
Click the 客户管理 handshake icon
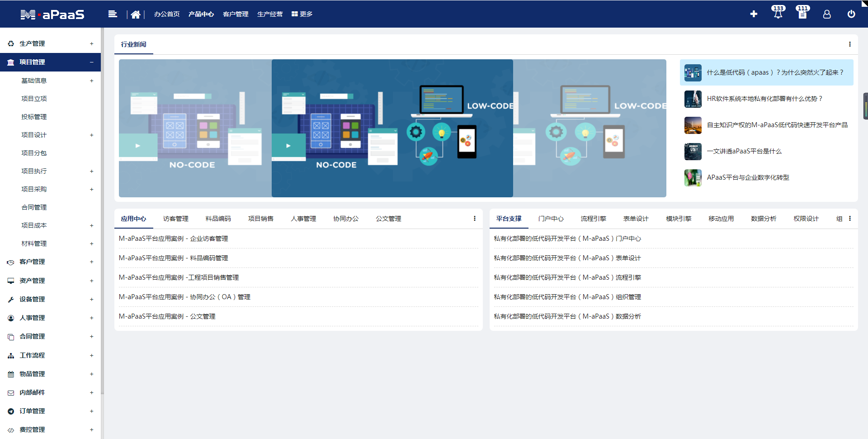tap(11, 262)
